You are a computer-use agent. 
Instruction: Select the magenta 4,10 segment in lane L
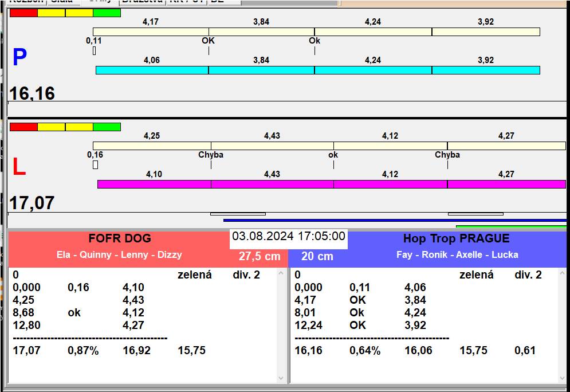[154, 184]
